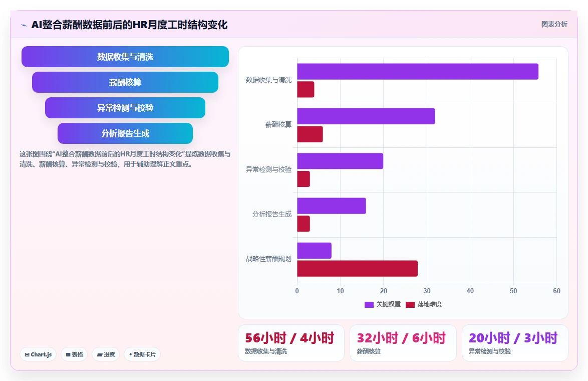This screenshot has height=381, width=588.
Task: Click the 落地难度 legend text
Action: coord(429,304)
